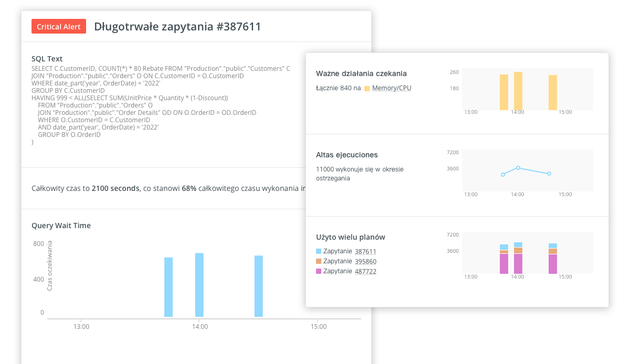The height and width of the screenshot is (364, 630).
Task: Select the first blue bar in Query Wait Time
Action: tap(169, 287)
